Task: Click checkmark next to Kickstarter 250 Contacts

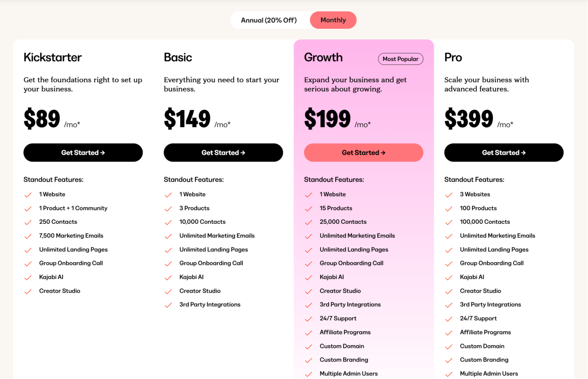Action: 28,222
